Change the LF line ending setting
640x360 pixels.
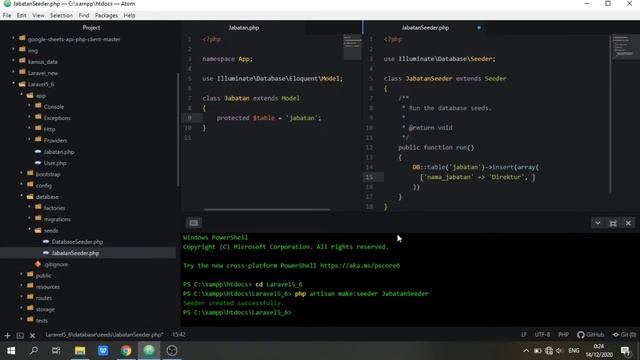523,335
